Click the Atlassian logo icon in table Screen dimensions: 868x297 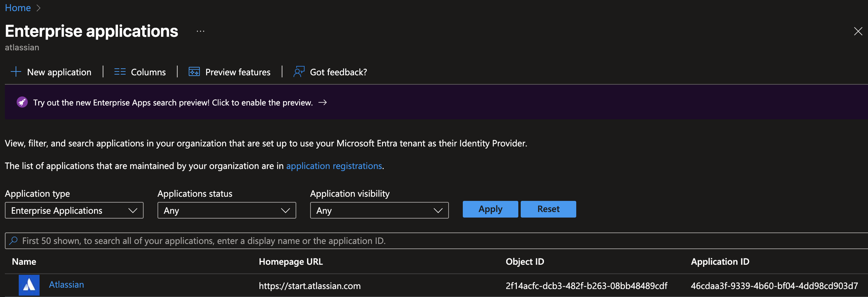[x=29, y=285]
